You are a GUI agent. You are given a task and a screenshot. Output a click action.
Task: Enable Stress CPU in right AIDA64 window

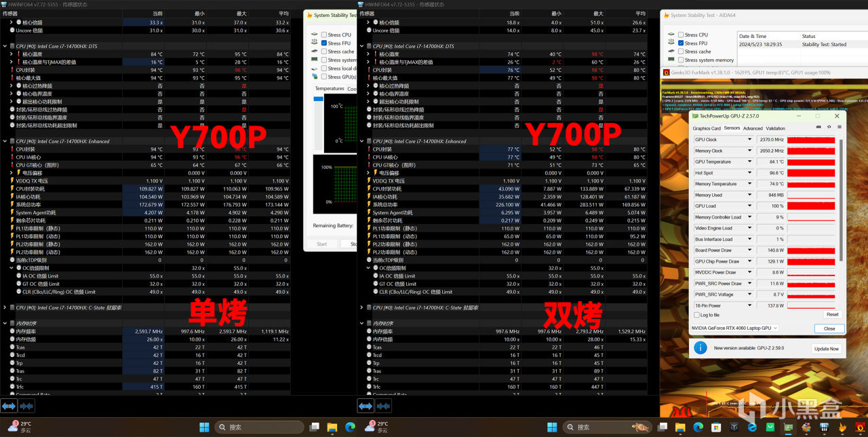click(680, 35)
